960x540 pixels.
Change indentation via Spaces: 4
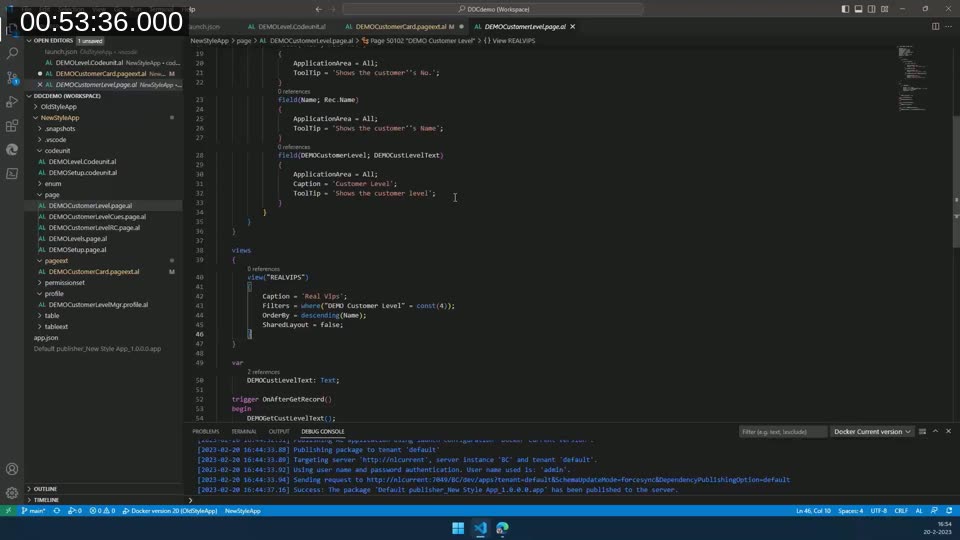click(850, 511)
